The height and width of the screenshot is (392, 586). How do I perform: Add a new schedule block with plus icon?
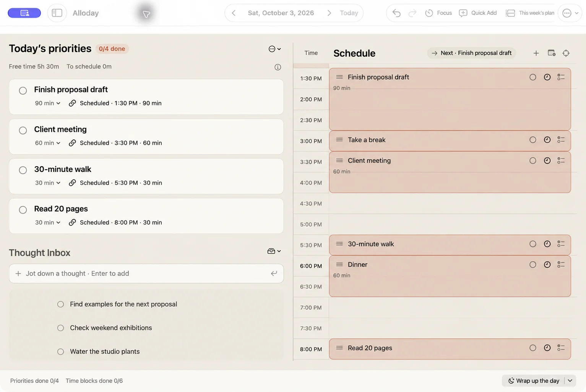coord(536,53)
